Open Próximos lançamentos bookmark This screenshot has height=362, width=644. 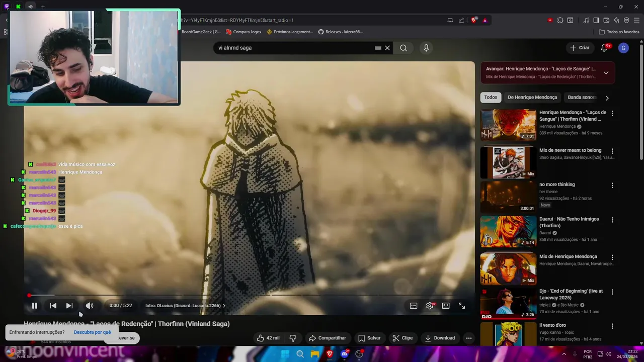click(290, 32)
